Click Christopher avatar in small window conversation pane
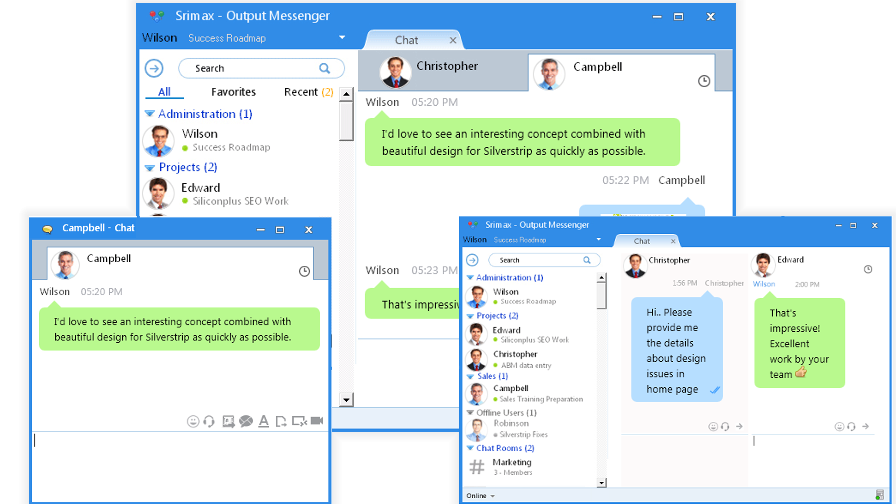This screenshot has height=504, width=896. (x=635, y=266)
